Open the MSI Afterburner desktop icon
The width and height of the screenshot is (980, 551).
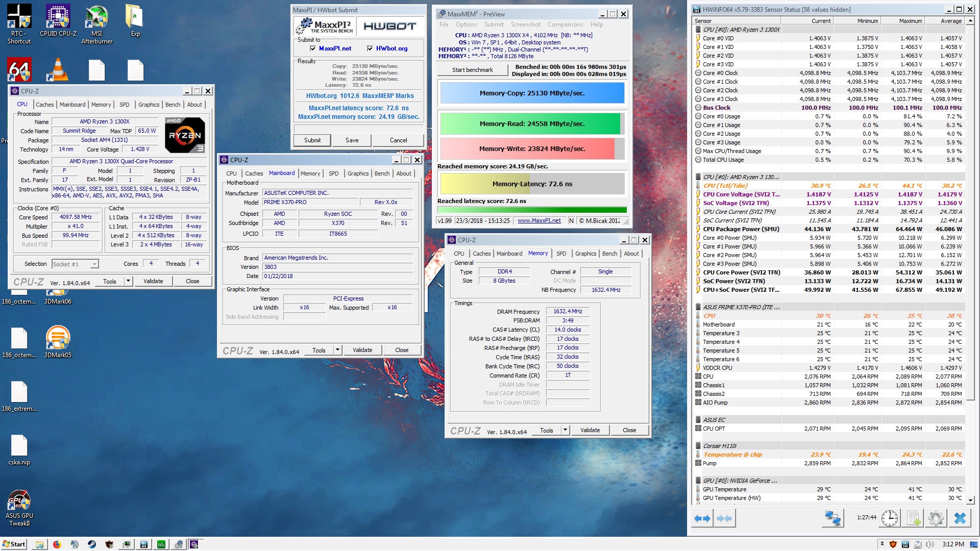[96, 23]
